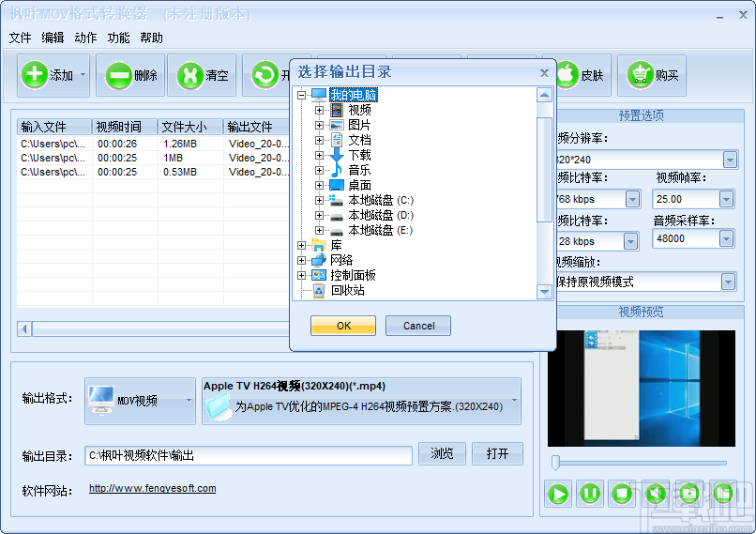Click the 输出目录 path input field

249,455
